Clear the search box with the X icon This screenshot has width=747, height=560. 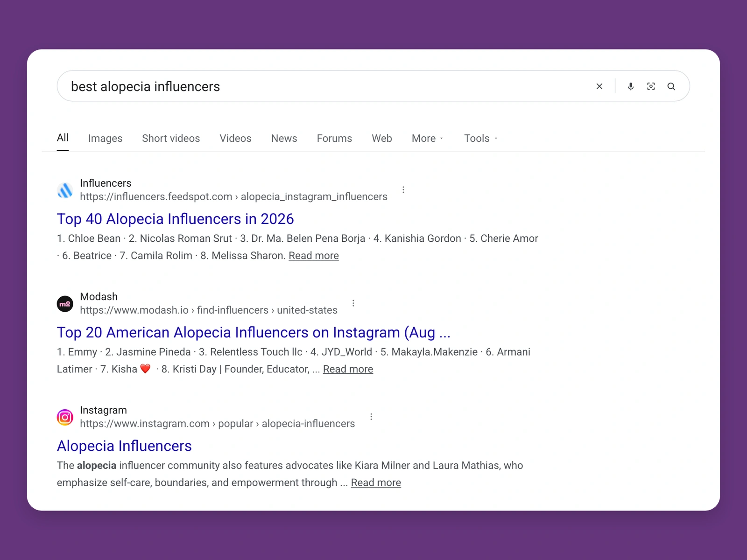599,86
